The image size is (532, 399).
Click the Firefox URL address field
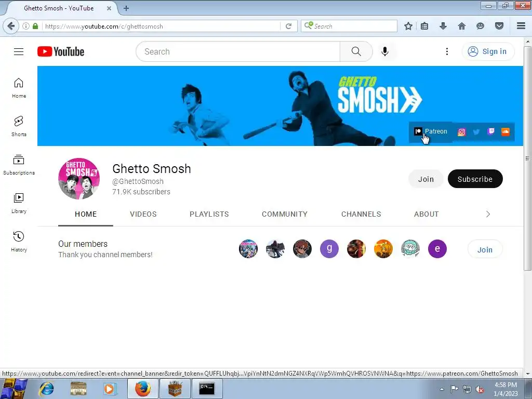click(x=162, y=26)
